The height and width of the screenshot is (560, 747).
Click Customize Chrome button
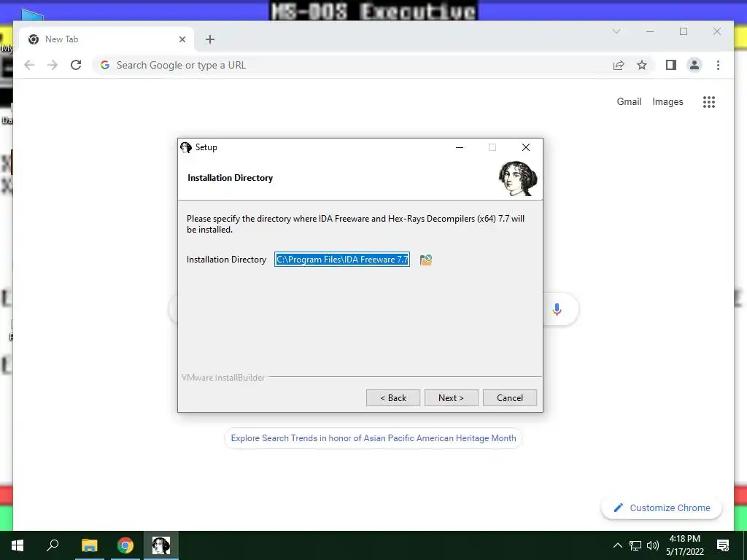tap(662, 507)
